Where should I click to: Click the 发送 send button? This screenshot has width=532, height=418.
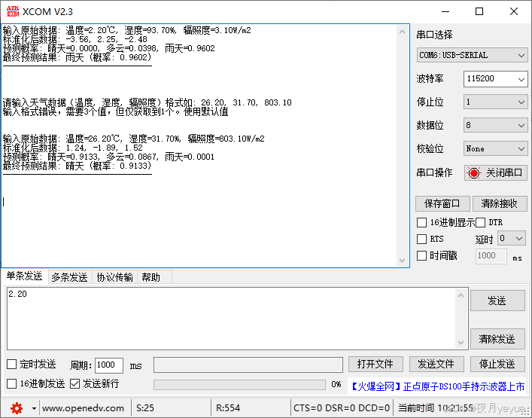pos(497,301)
